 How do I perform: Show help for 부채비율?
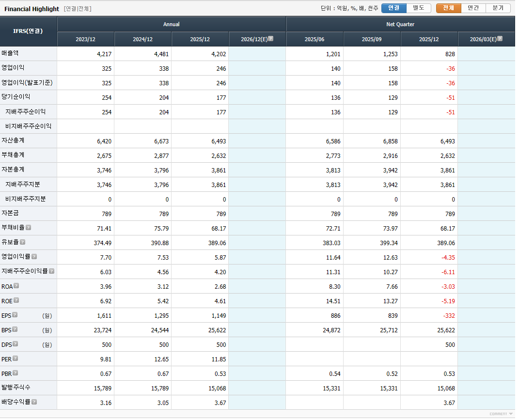click(x=29, y=228)
